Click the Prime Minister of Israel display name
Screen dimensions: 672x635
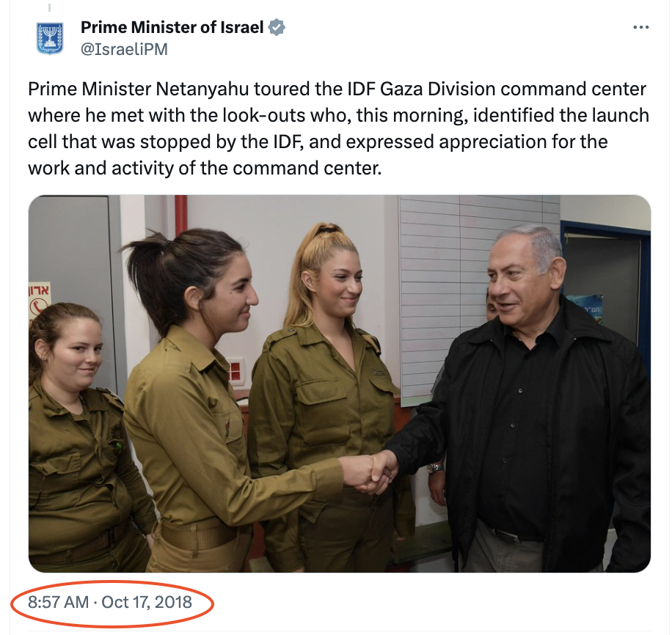pos(172,27)
